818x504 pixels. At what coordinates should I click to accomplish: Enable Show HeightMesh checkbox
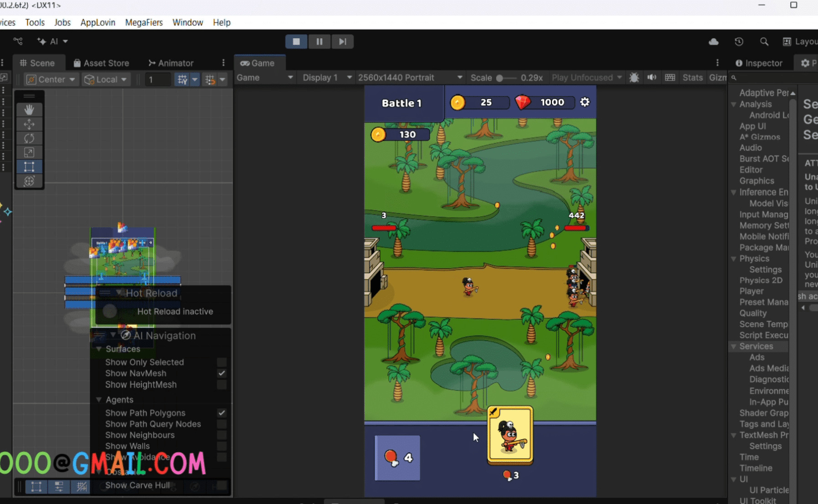222,385
